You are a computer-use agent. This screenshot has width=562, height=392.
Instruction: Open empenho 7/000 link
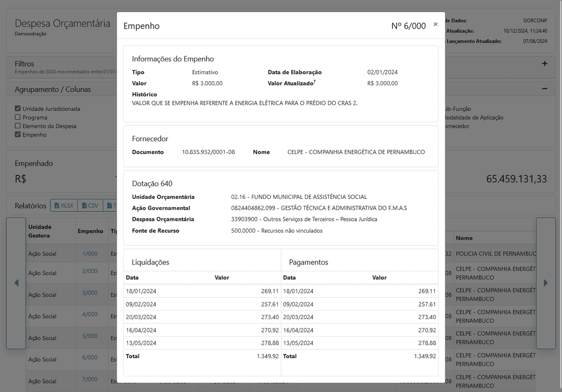pos(90,379)
